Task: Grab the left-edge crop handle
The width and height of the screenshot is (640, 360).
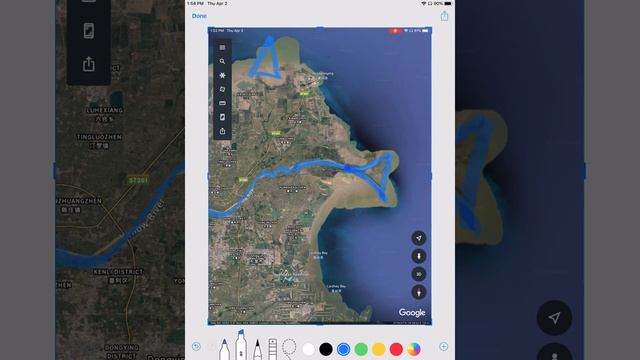Action: (209, 176)
